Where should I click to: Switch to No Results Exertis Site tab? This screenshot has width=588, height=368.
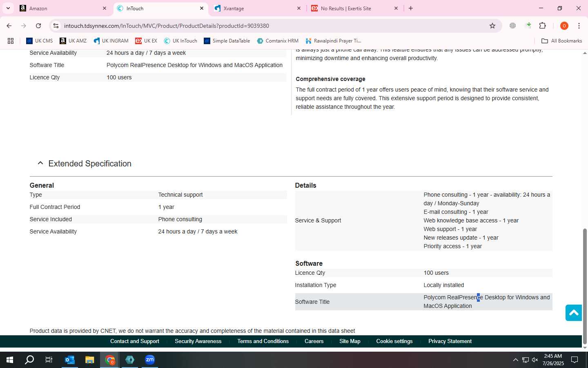tap(354, 8)
